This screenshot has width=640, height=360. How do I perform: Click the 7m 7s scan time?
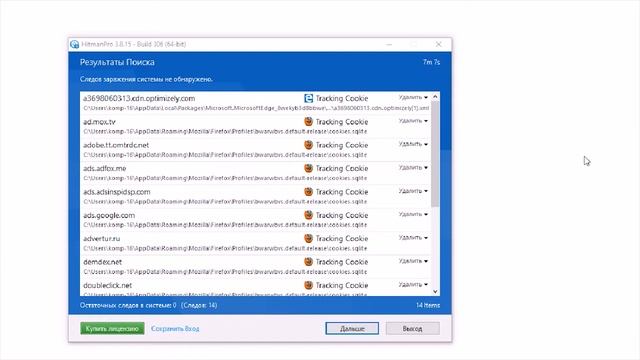(431, 62)
